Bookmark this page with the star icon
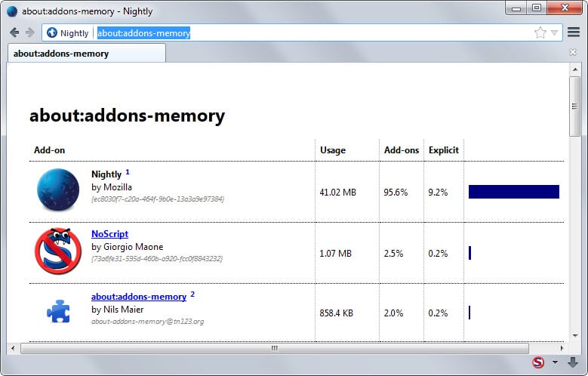 [x=540, y=32]
